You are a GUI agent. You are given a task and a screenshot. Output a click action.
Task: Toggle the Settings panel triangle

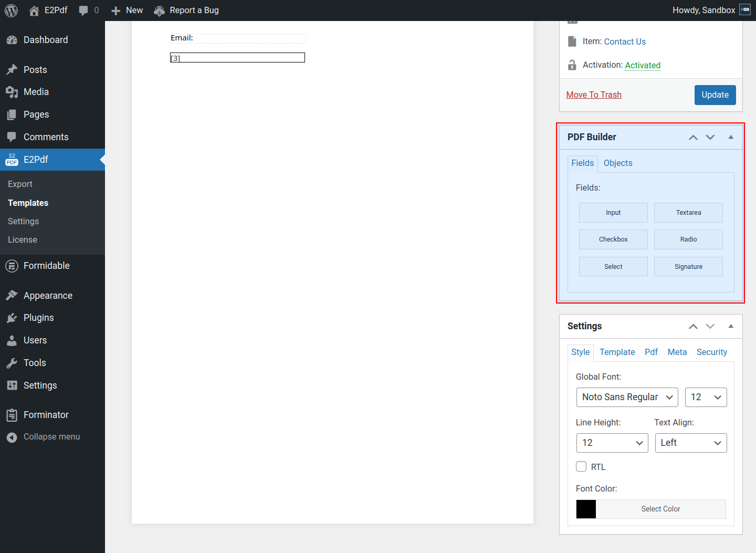pyautogui.click(x=730, y=326)
